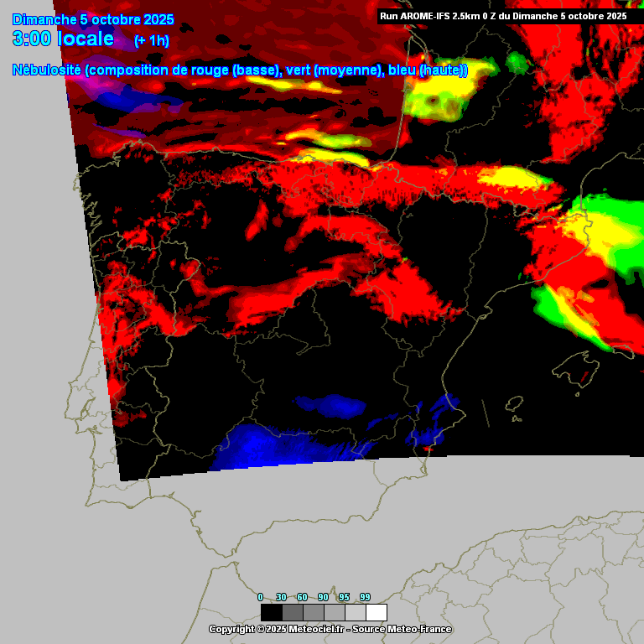Click the black 0% legend swatch
The image size is (644, 644).
point(271,612)
